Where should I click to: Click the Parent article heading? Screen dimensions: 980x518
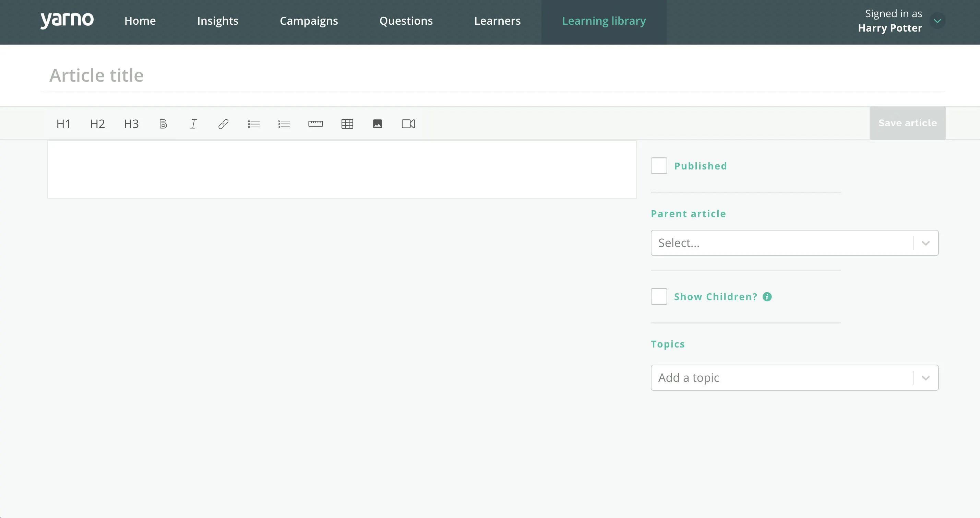point(688,213)
